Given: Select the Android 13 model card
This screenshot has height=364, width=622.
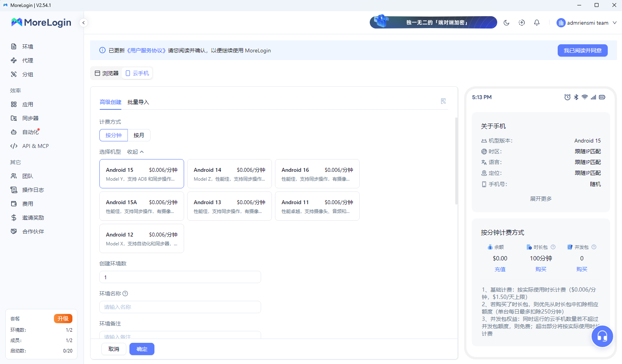Looking at the screenshot, I should click(x=230, y=206).
